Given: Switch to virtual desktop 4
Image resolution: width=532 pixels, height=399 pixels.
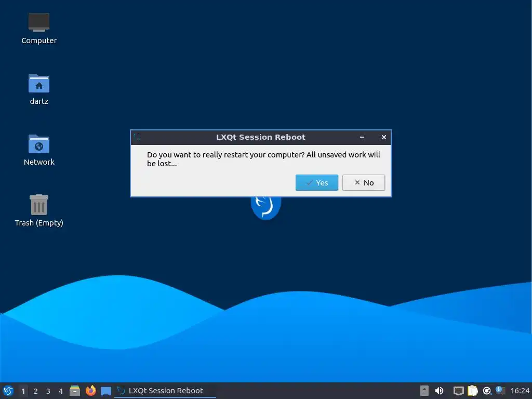Looking at the screenshot, I should click(61, 391).
